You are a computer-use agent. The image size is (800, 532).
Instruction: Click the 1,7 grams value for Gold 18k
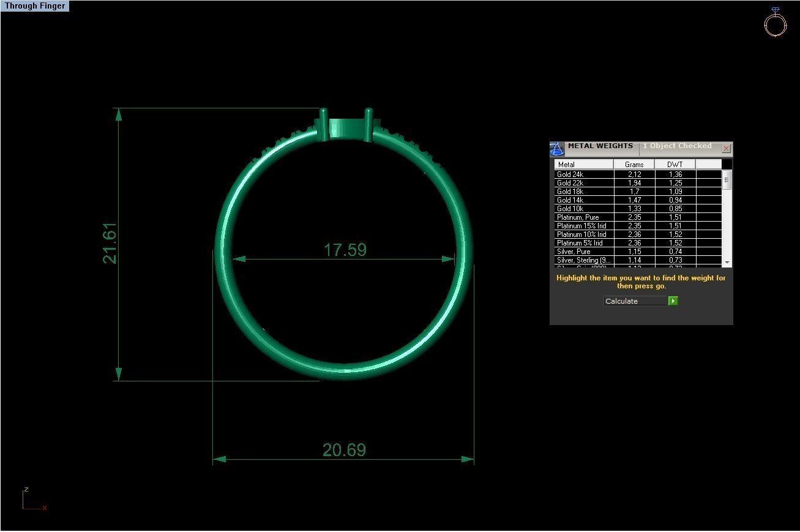point(634,192)
